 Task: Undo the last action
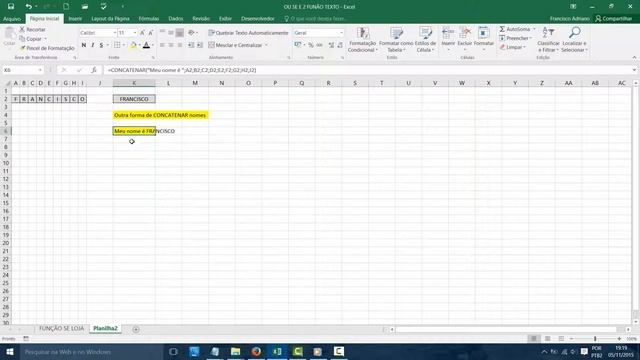[x=28, y=7]
